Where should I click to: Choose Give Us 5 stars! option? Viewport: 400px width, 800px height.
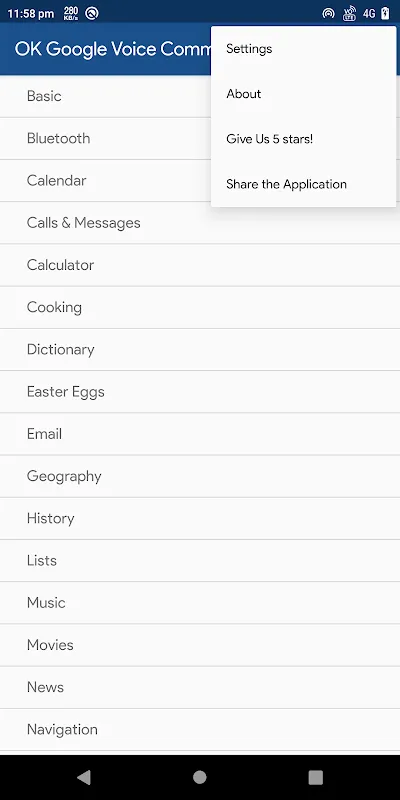304,139
